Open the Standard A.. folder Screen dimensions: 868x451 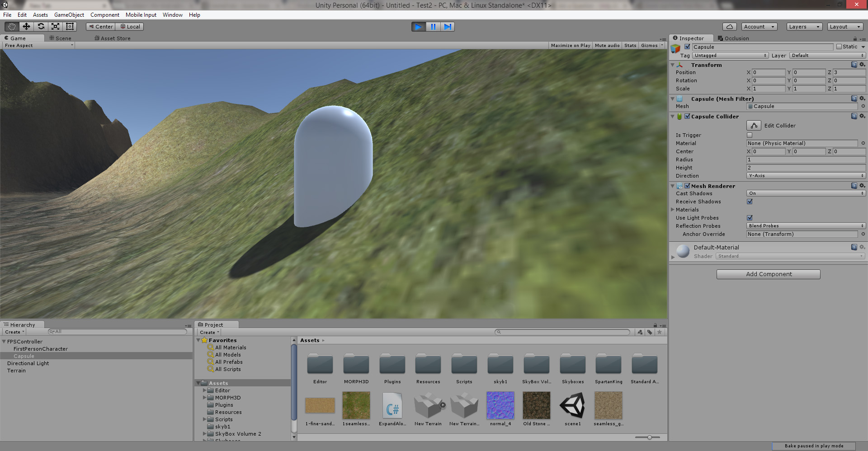(x=645, y=364)
